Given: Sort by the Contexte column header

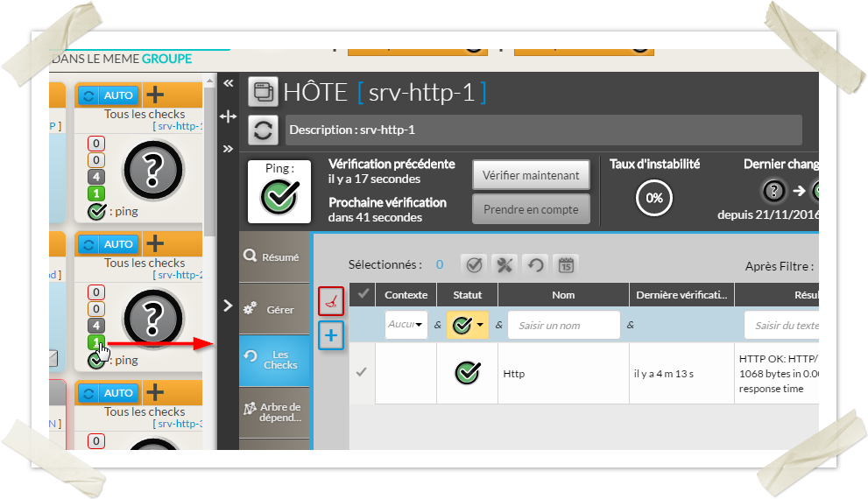Looking at the screenshot, I should (406, 295).
